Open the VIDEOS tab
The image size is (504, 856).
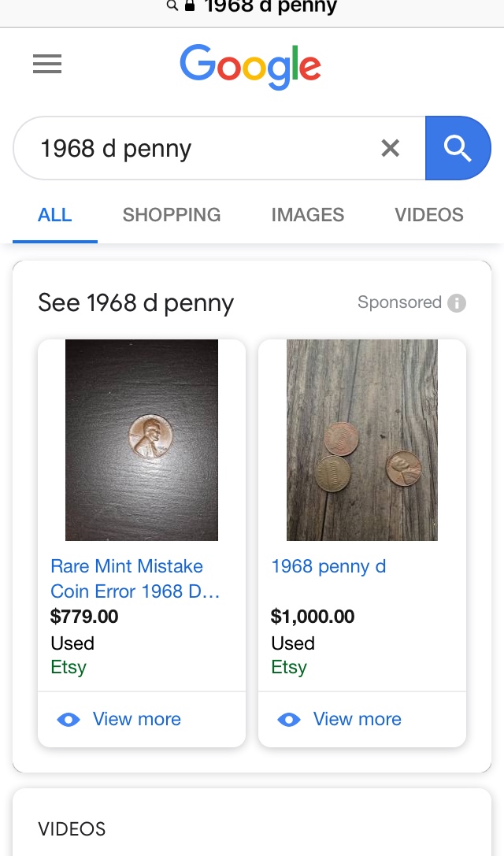click(x=429, y=215)
